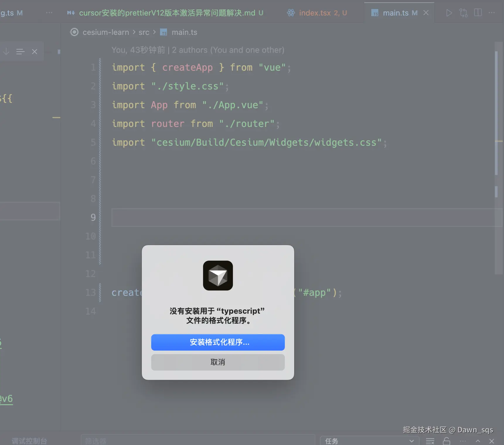
Task: Click the src breadcrumb folder
Action: (144, 32)
